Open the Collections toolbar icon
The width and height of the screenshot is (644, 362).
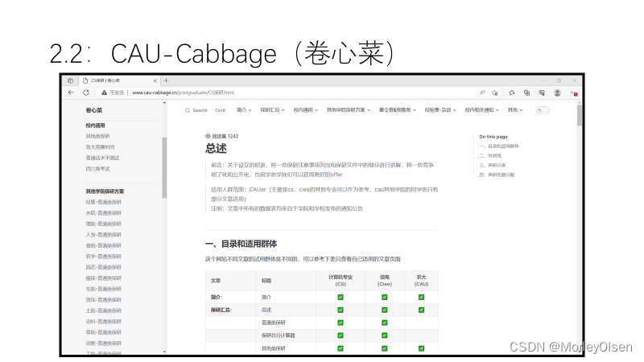tap(527, 93)
